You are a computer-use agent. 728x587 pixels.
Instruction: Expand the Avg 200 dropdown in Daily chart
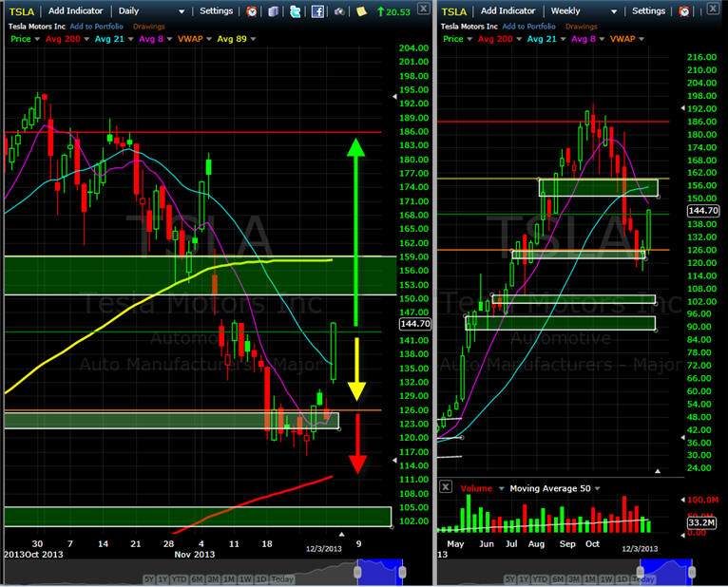click(86, 40)
